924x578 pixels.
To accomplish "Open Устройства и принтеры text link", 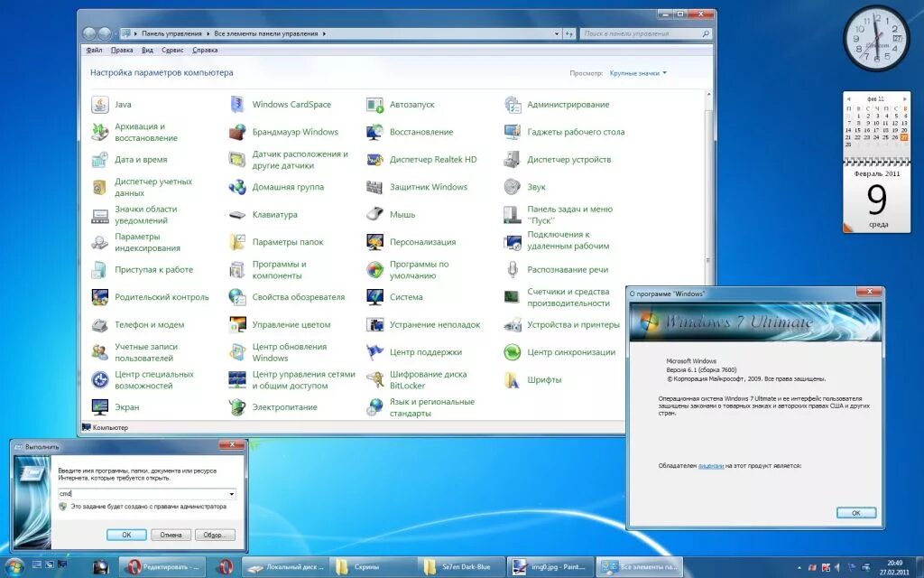I will (573, 324).
